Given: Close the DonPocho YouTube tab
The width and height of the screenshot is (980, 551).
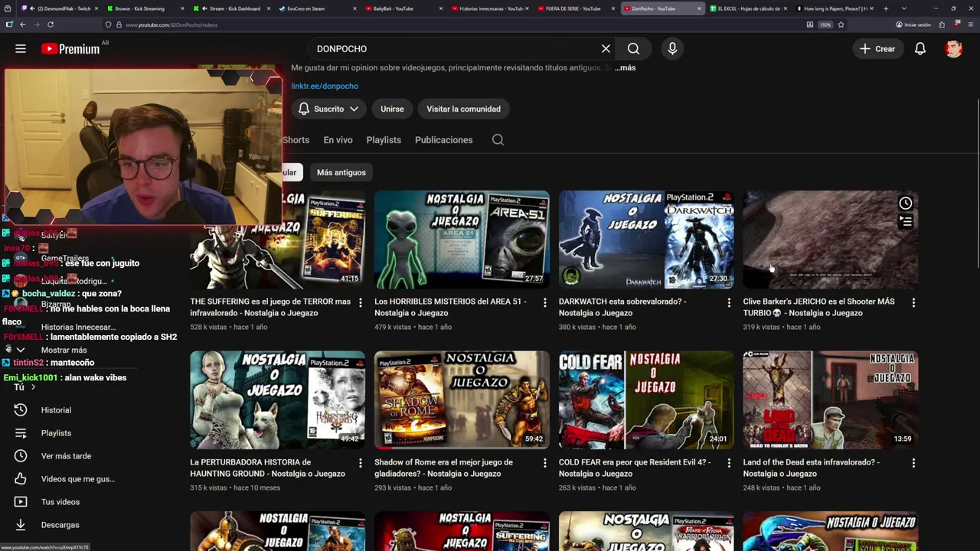Looking at the screenshot, I should coord(699,8).
